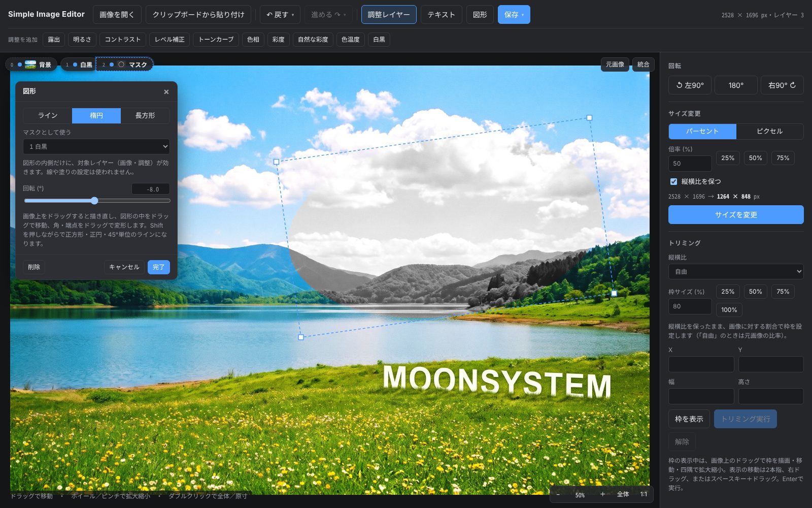Select the 楕円 shape tab
The width and height of the screenshot is (812, 508).
click(96, 116)
